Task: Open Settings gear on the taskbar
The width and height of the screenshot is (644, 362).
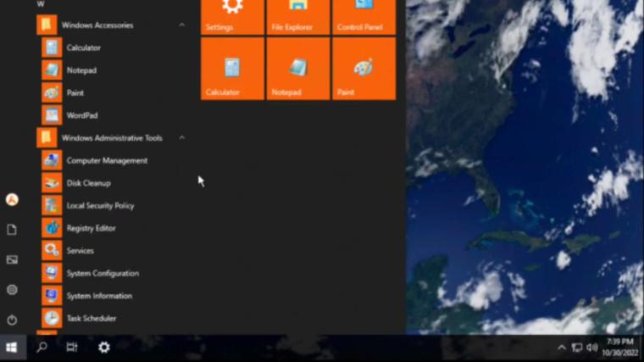Action: point(104,348)
